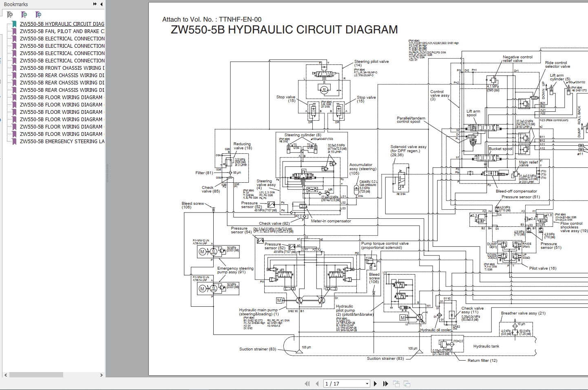Viewport: 588px width, 390px height.
Task: Click the Bleed-off compensator label
Action: tap(516, 191)
